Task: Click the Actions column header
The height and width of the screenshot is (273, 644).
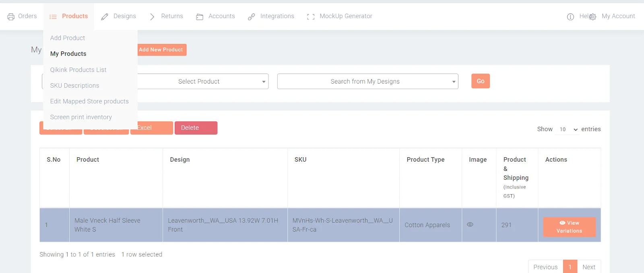Action: (x=569, y=178)
